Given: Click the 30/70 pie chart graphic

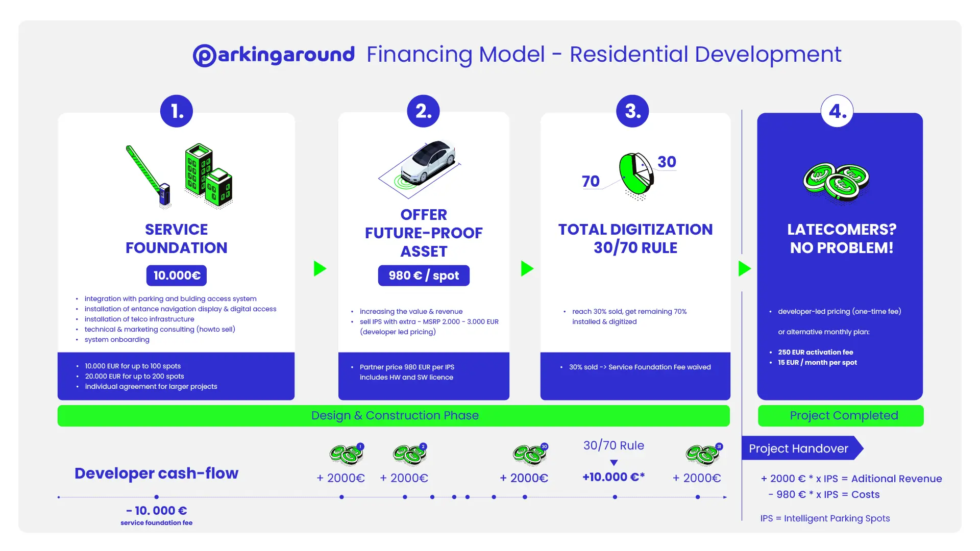Looking at the screenshot, I should pyautogui.click(x=636, y=176).
